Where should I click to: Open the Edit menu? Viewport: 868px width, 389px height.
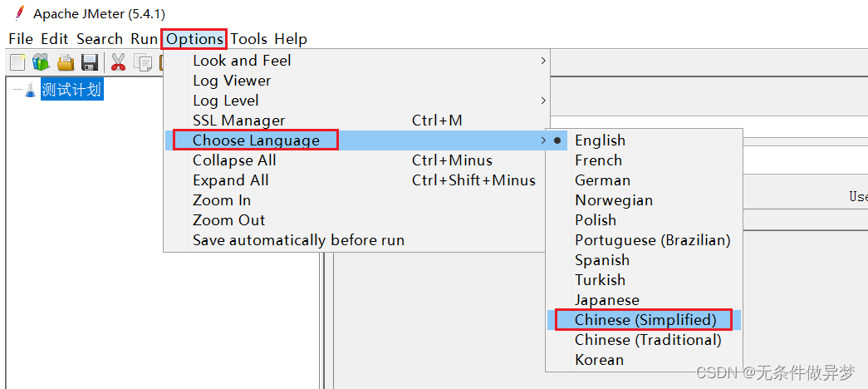click(55, 39)
